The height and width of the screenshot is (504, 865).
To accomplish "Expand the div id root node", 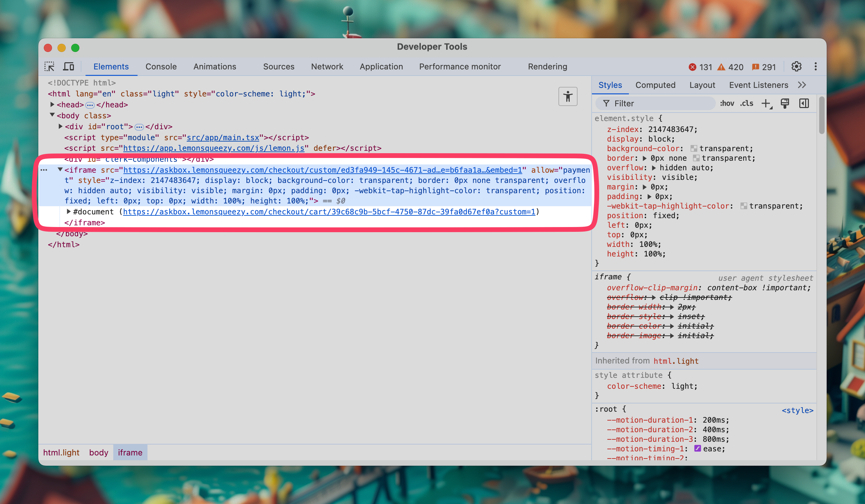I will [x=61, y=126].
